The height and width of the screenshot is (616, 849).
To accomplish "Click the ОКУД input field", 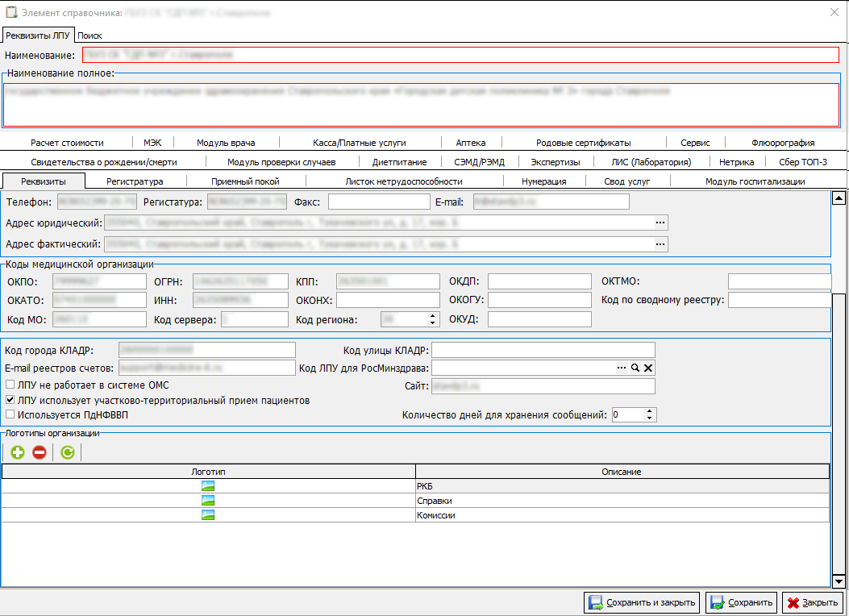I will coord(539,319).
